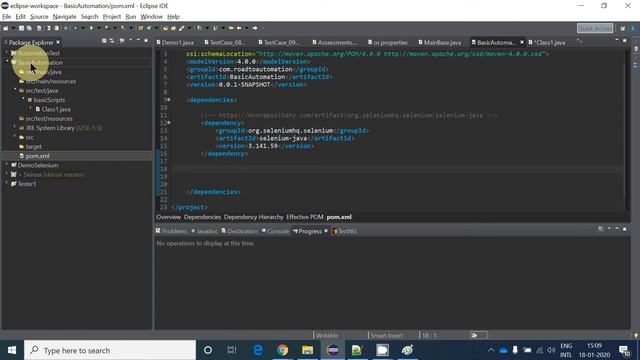Screen dimensions: 640x360
Task: Open the Console view tab
Action: click(275, 231)
